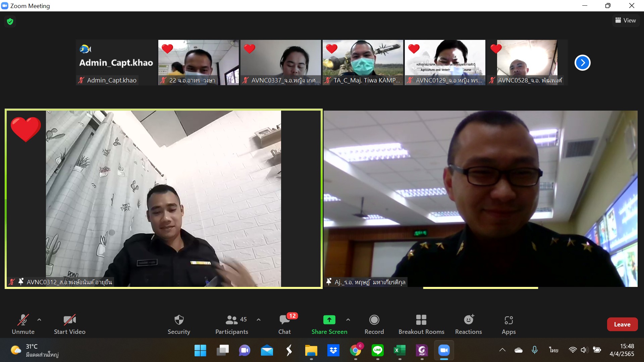This screenshot has height=362, width=644.
Task: Open the Participants panel
Action: [232, 324]
